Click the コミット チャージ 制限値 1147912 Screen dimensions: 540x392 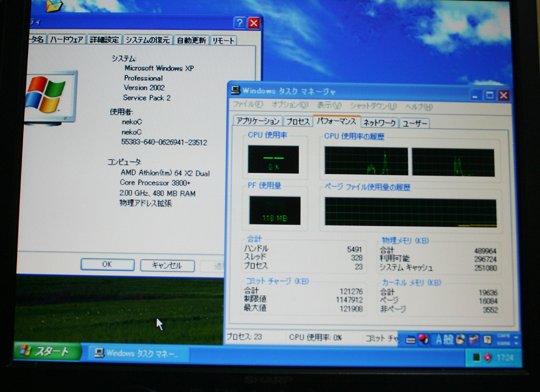point(349,300)
